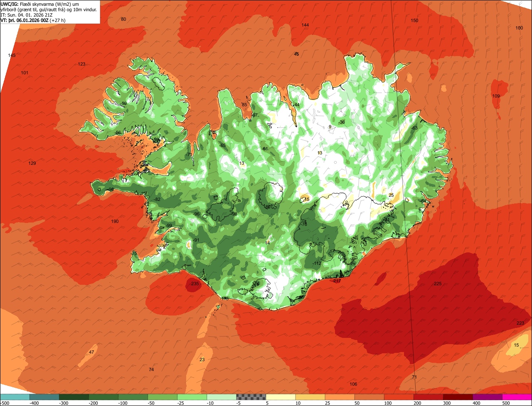Click the map value '225' in the dark red area

(x=438, y=284)
